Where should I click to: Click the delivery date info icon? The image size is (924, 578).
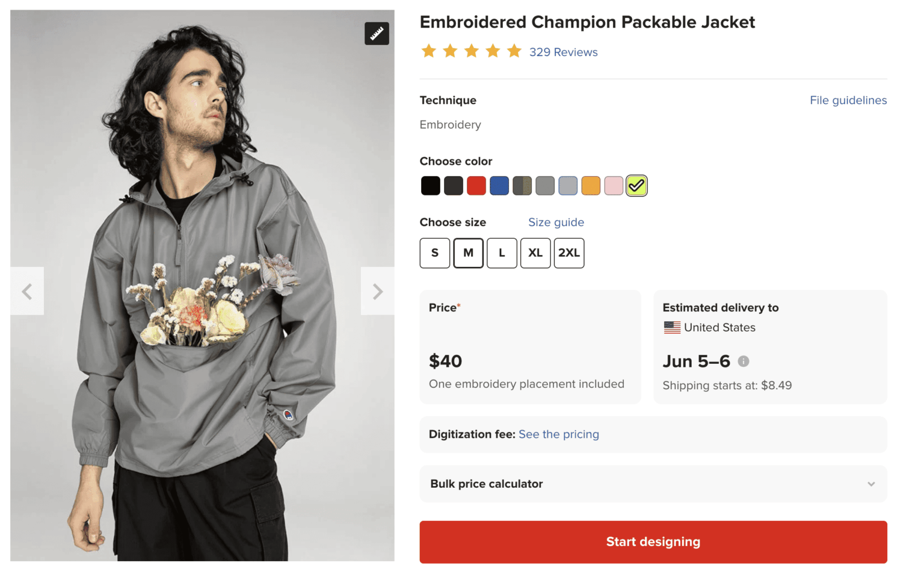(x=744, y=361)
